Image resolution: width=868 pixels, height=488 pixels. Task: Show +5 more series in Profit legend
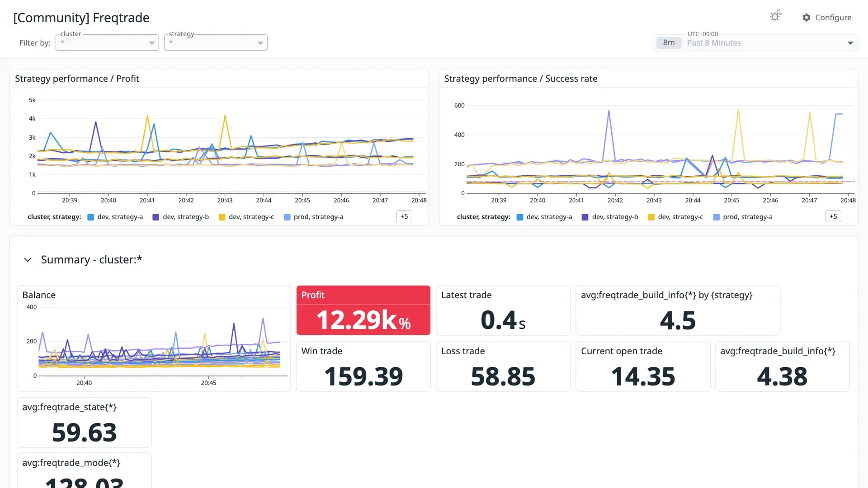tap(404, 216)
